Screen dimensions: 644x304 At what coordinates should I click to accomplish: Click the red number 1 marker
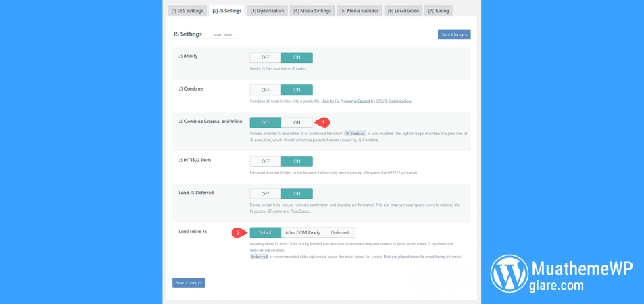click(x=324, y=122)
